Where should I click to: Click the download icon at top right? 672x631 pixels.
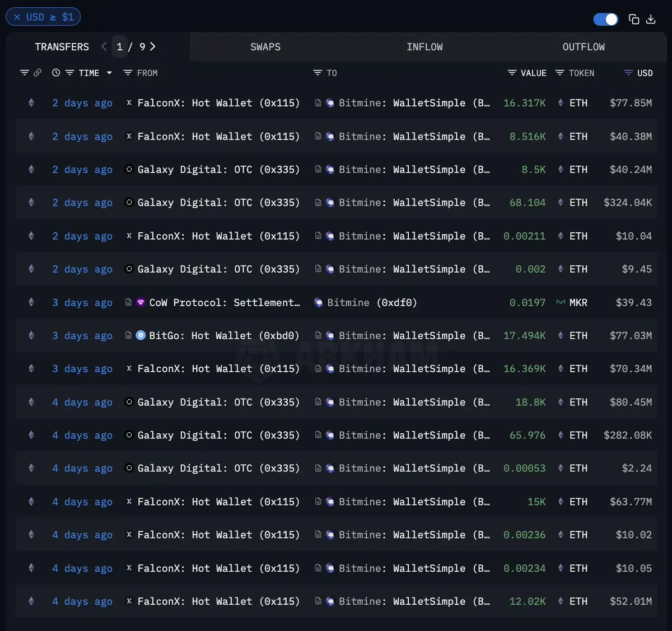(x=651, y=20)
